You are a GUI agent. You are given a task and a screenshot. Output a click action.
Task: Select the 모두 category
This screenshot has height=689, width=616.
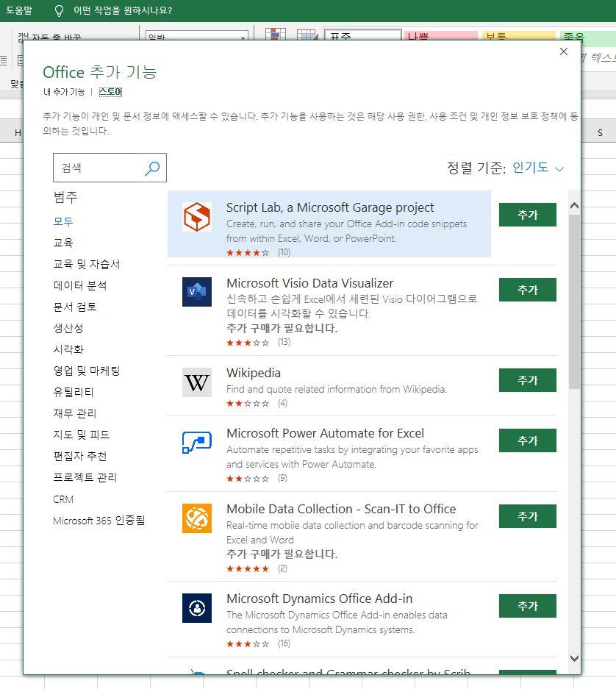63,221
